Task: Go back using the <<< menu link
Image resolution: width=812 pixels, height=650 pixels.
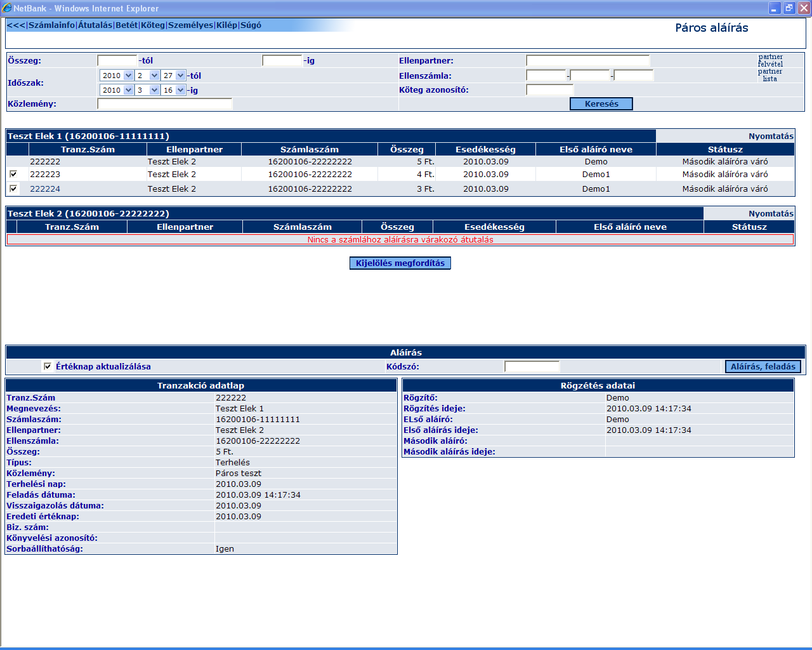Action: [16, 25]
